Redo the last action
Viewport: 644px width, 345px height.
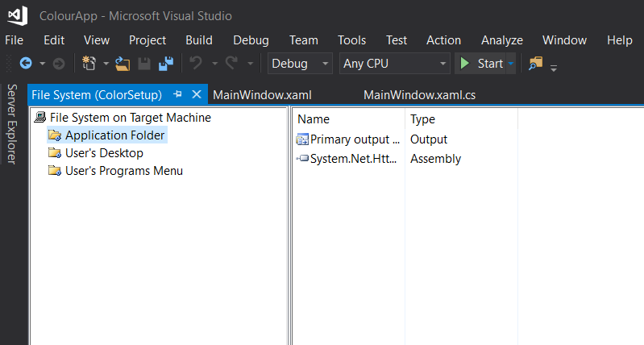pos(232,63)
